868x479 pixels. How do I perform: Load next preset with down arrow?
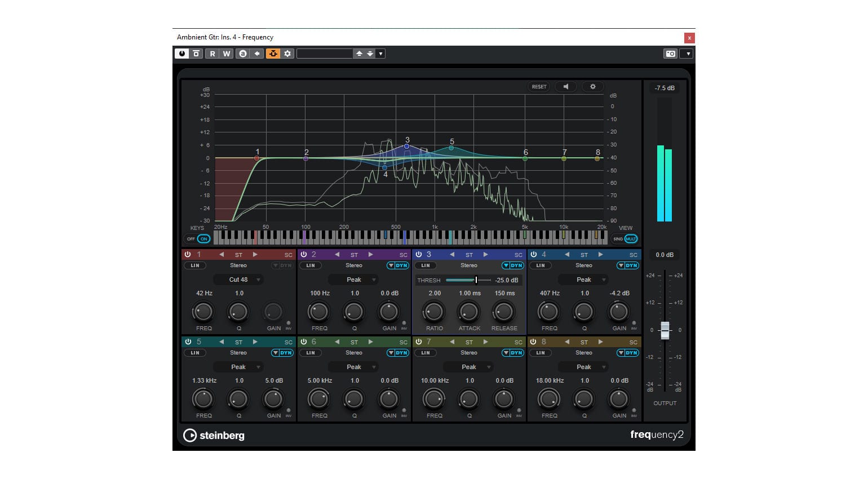tap(370, 54)
